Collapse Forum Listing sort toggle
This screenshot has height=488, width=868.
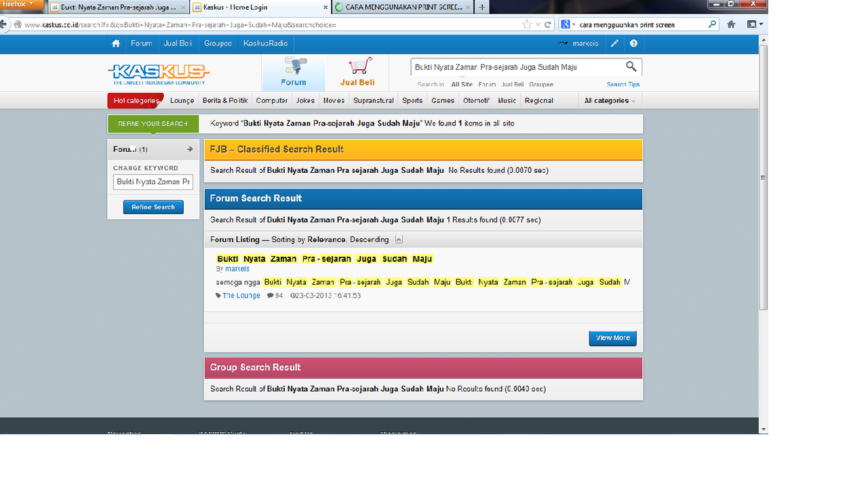pyautogui.click(x=399, y=239)
